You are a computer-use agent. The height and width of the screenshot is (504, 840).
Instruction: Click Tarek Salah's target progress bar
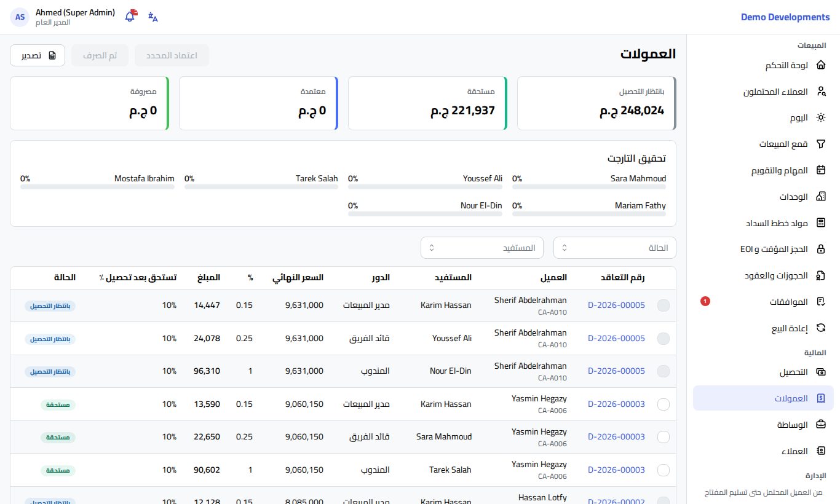pos(261,186)
